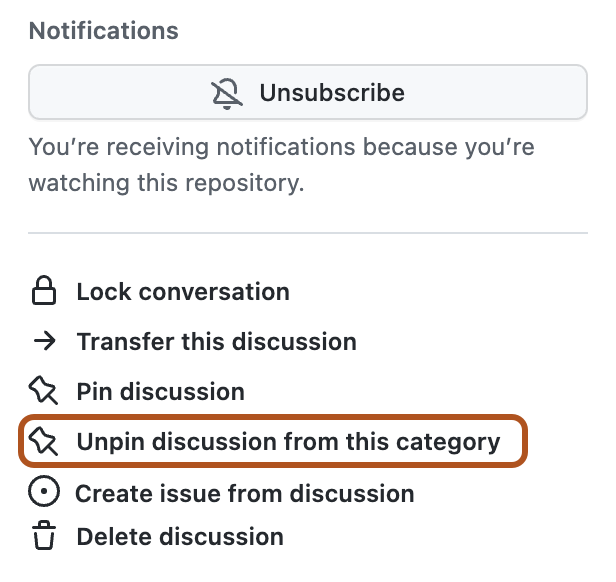Click the trash can icon
The height and width of the screenshot is (582, 616).
pyautogui.click(x=44, y=537)
